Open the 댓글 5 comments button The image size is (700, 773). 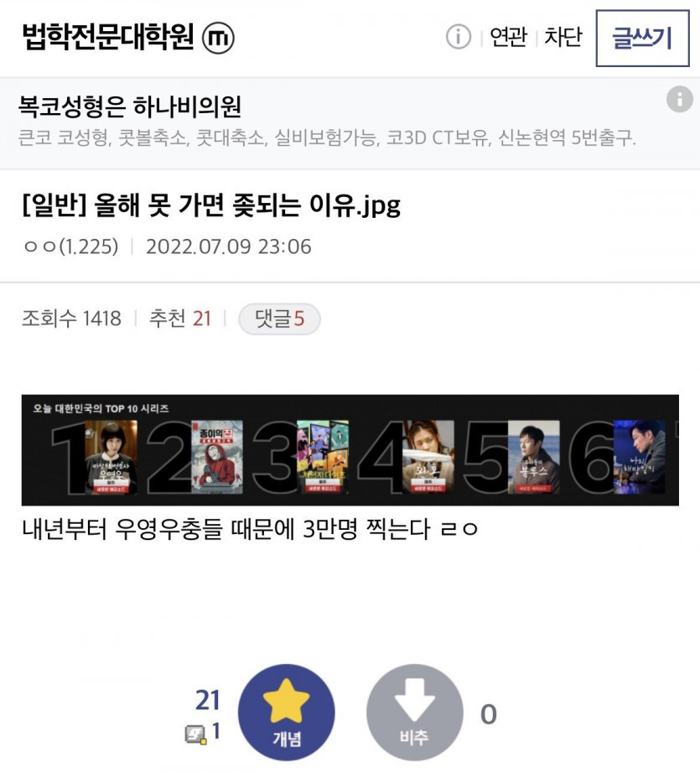tap(279, 319)
